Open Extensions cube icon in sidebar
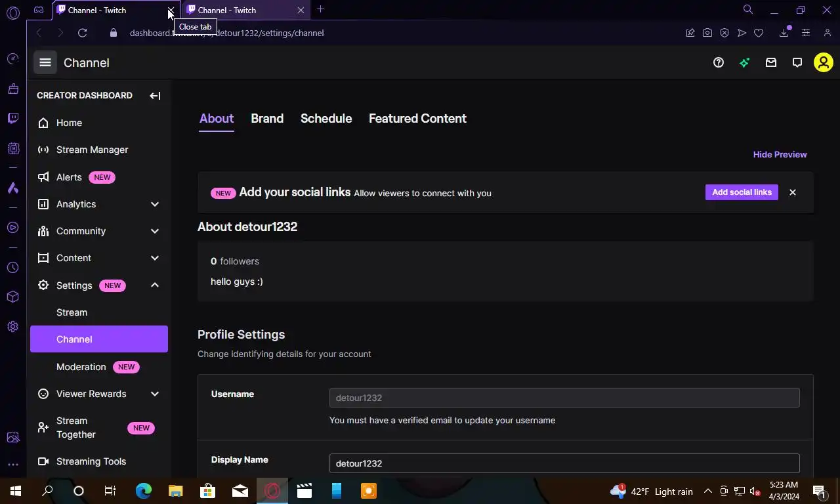The width and height of the screenshot is (840, 504). [x=12, y=297]
